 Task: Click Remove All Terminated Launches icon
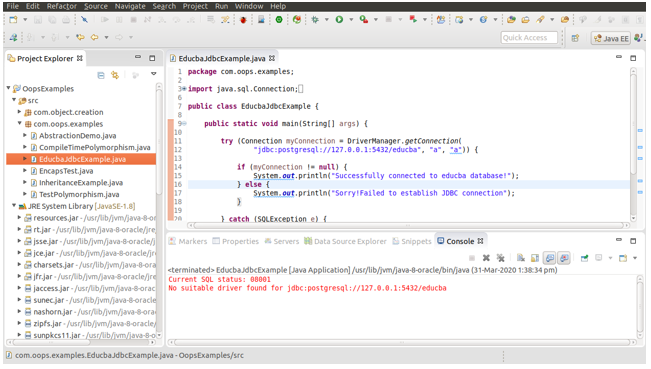(x=501, y=258)
